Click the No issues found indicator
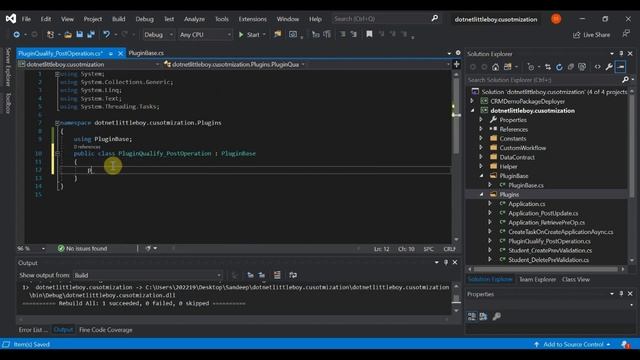This screenshot has height=360, width=640. [x=82, y=249]
